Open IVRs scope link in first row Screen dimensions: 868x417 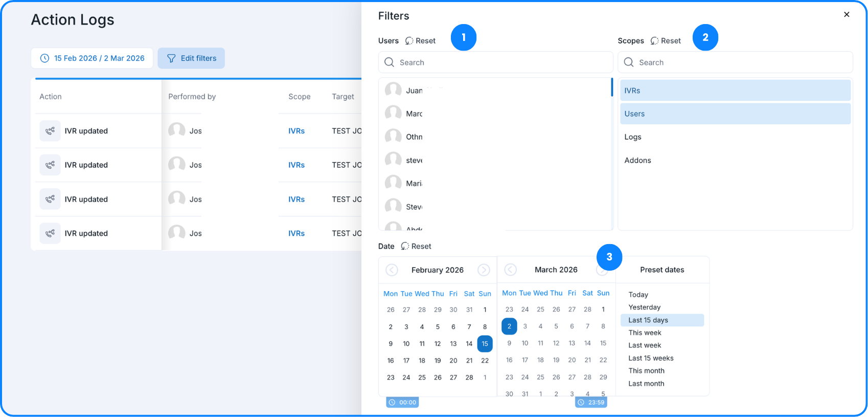click(296, 131)
